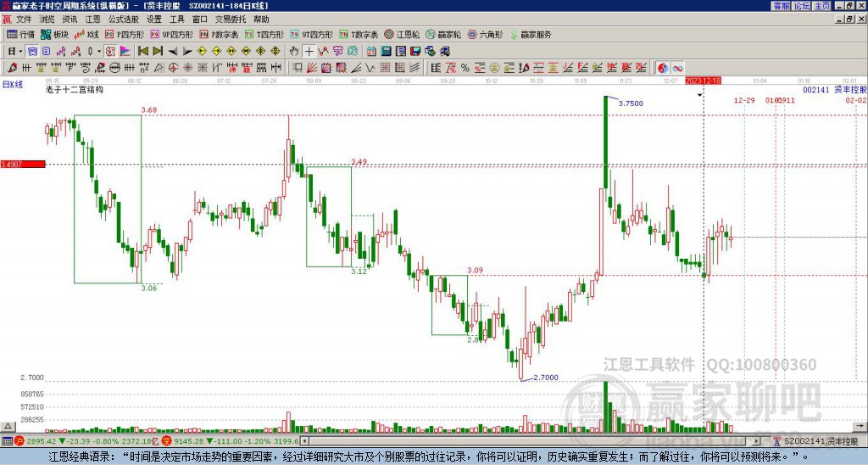This screenshot has height=465, width=868.
Task: Open the calendar icon in toolbar
Action: point(371,51)
